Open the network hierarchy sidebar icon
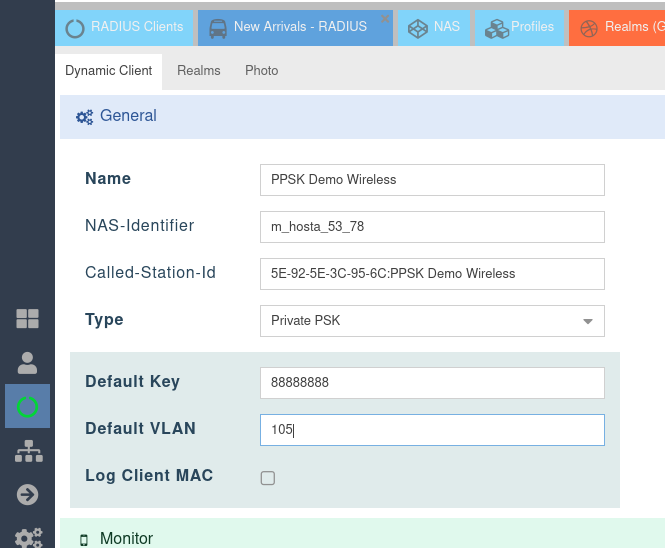This screenshot has width=665, height=548. (27, 451)
